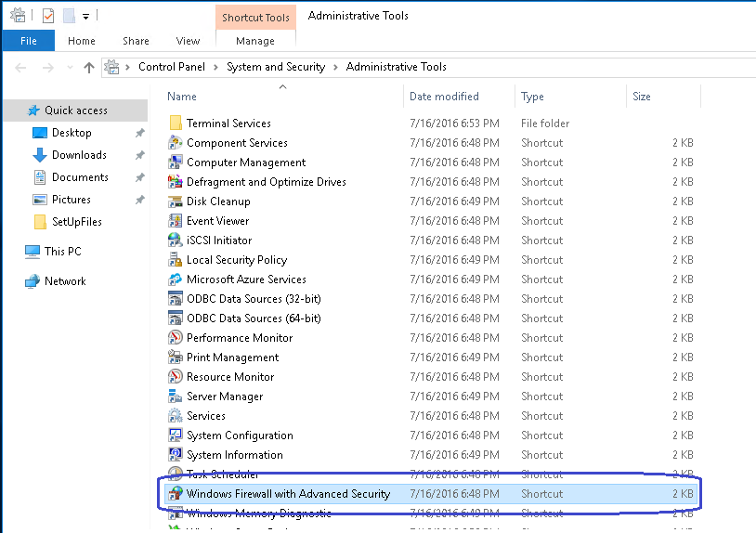
Task: Select the Shortcut Tools contextual tab header
Action: pyautogui.click(x=255, y=18)
